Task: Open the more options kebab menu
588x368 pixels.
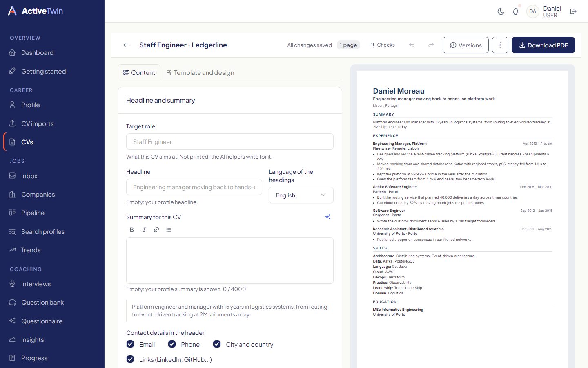Action: click(x=500, y=45)
